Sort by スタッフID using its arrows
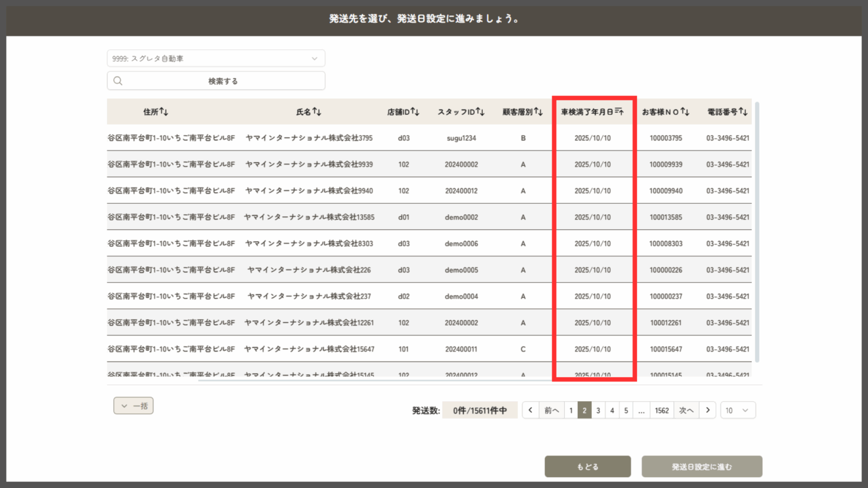This screenshot has width=868, height=488. point(480,112)
